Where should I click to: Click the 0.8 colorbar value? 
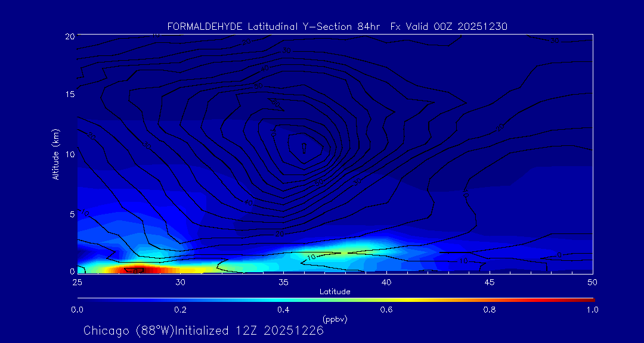pyautogui.click(x=489, y=310)
